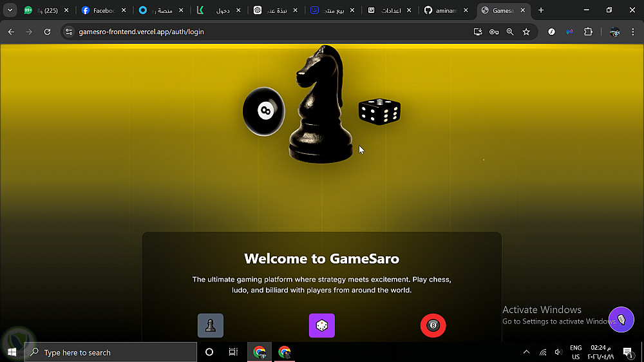
Task: Expand the tab search dropdown
Action: click(x=10, y=10)
